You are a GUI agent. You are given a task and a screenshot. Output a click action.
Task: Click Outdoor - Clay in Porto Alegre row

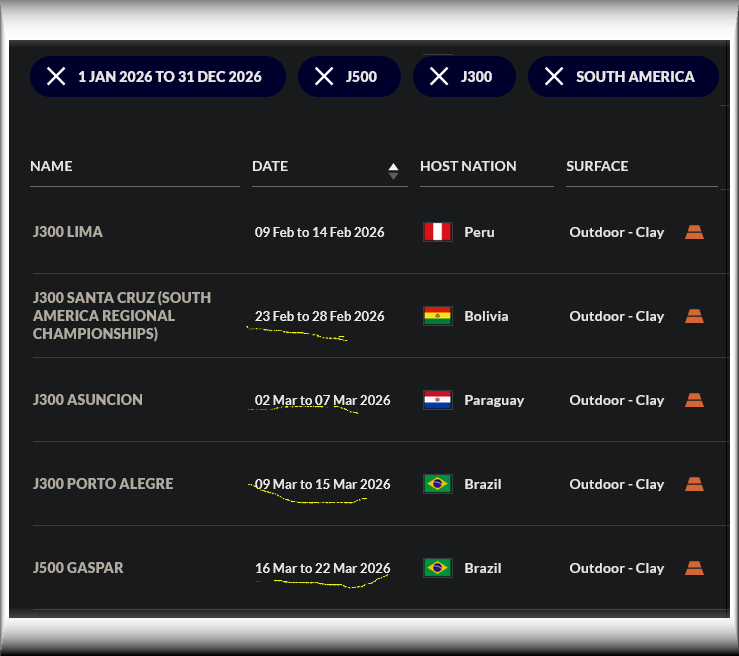click(x=617, y=484)
